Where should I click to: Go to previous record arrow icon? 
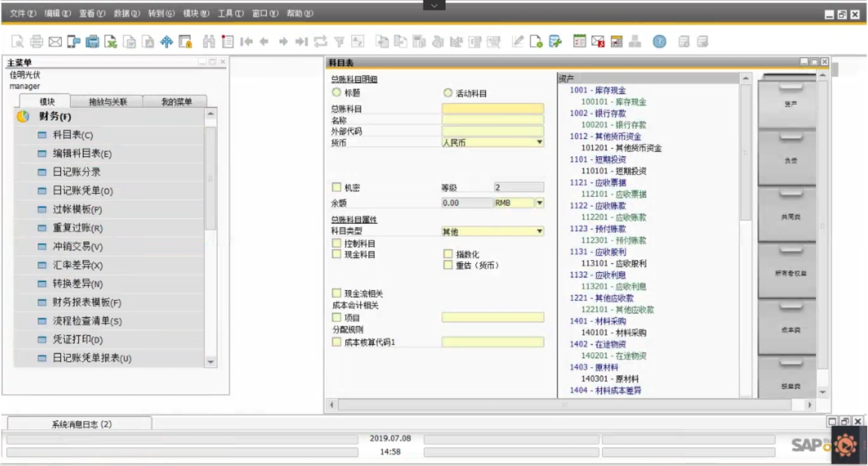click(x=264, y=41)
